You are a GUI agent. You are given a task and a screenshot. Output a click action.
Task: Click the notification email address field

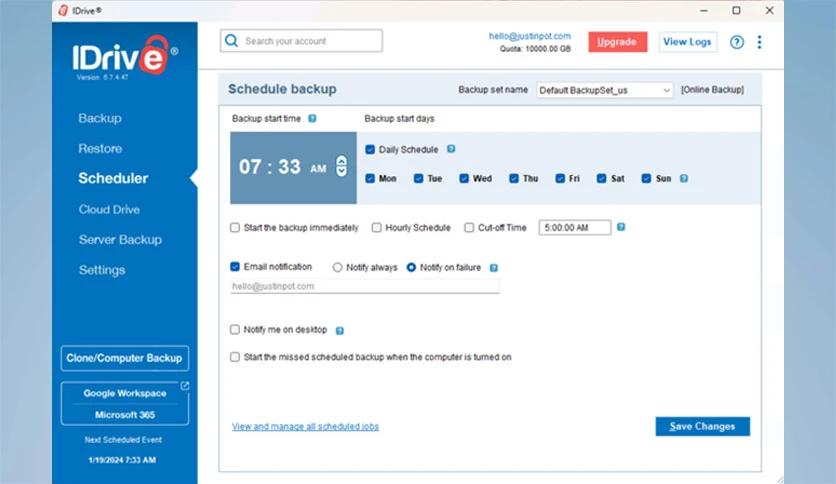click(x=365, y=286)
